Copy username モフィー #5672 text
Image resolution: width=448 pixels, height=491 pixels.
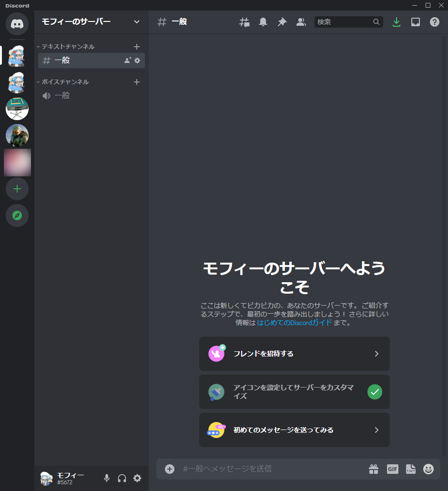click(71, 479)
